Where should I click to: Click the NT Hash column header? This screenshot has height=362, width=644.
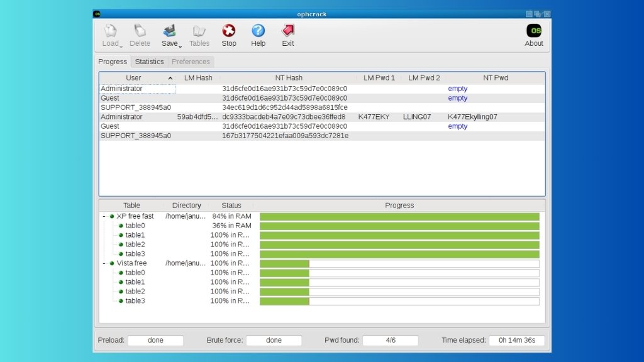[289, 78]
